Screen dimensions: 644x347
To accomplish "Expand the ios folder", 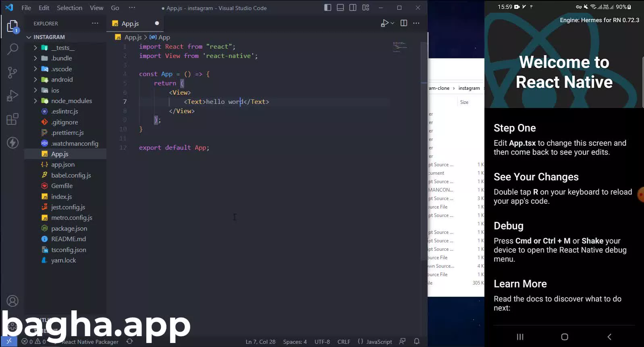I will tap(65, 90).
